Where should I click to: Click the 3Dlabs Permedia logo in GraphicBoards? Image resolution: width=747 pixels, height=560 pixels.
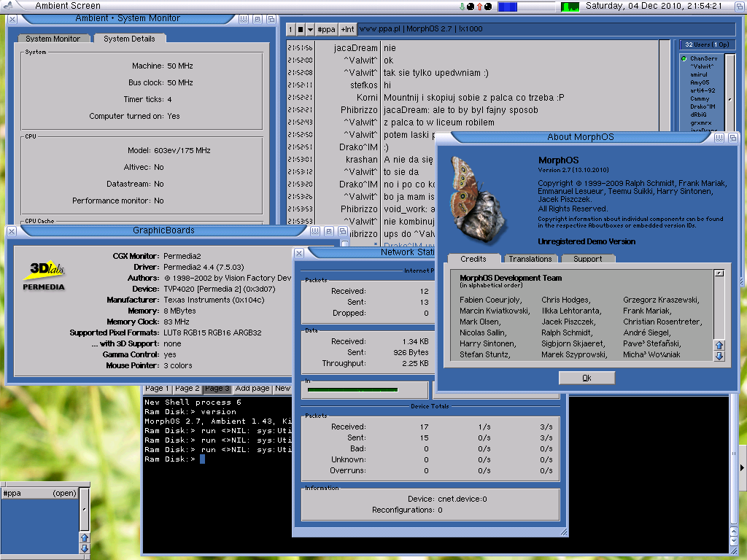(44, 275)
